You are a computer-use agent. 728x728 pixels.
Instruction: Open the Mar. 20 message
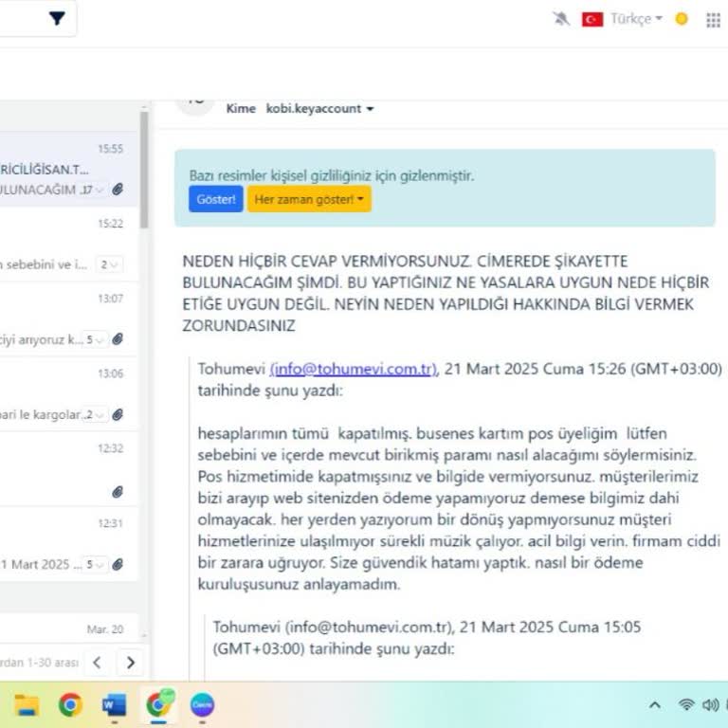[x=68, y=628]
